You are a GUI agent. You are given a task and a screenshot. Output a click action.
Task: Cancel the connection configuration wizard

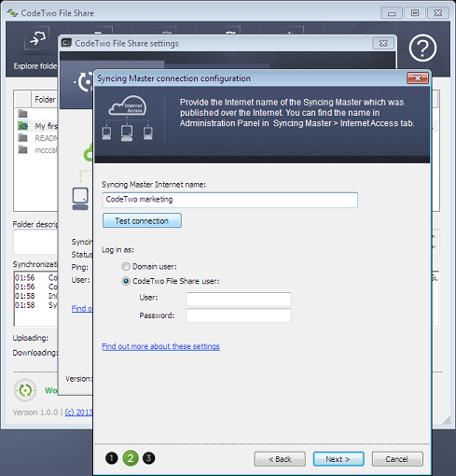tap(397, 459)
